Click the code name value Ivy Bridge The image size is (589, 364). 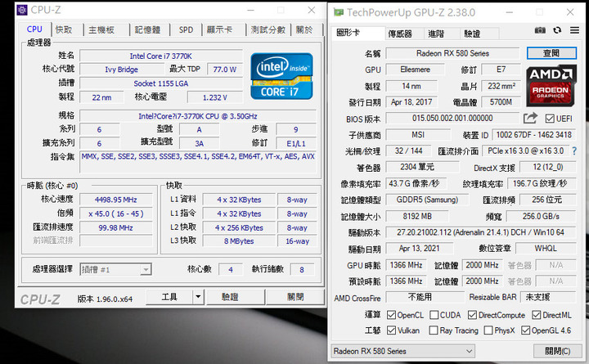tap(121, 70)
